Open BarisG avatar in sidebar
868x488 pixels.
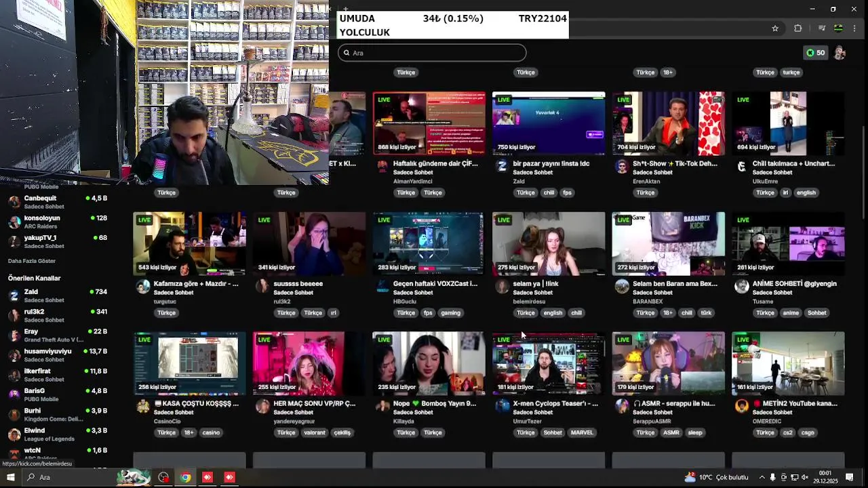coord(14,394)
